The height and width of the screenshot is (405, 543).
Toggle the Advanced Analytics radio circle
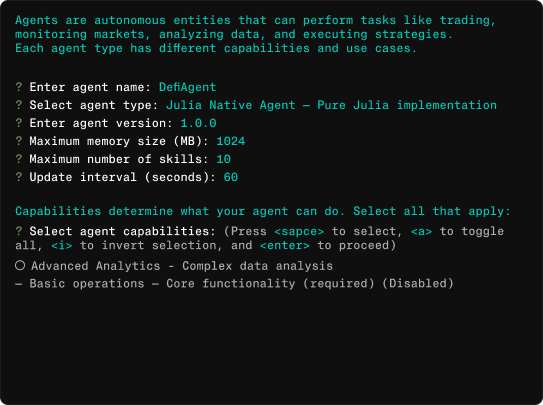(20, 266)
